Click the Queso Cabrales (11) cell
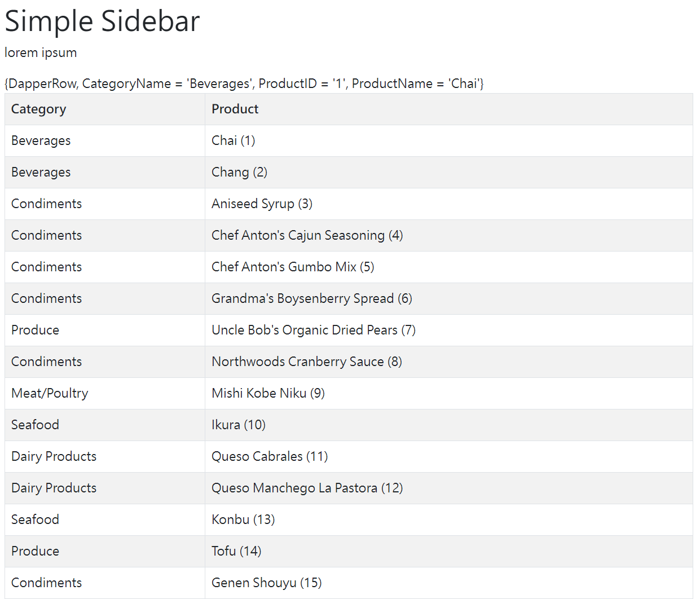 tap(270, 456)
